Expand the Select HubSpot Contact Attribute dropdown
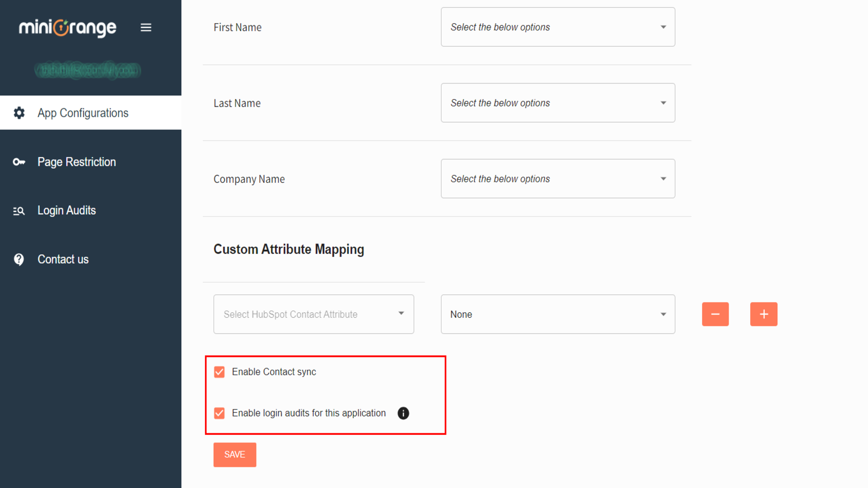The image size is (868, 488). coord(314,314)
